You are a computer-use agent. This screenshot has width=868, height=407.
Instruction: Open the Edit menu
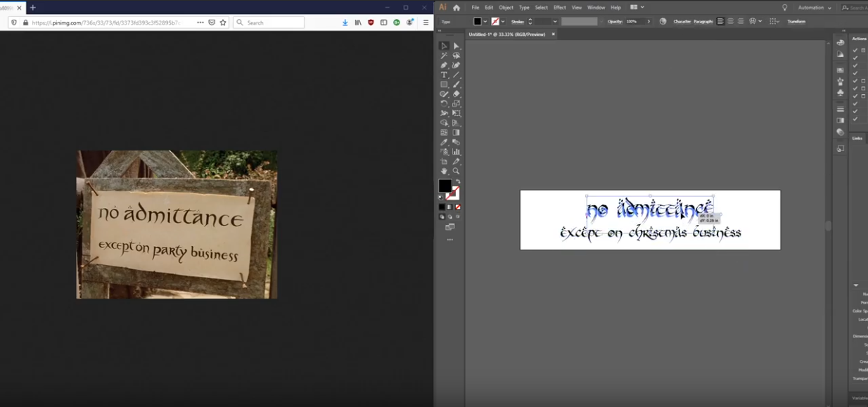[489, 8]
